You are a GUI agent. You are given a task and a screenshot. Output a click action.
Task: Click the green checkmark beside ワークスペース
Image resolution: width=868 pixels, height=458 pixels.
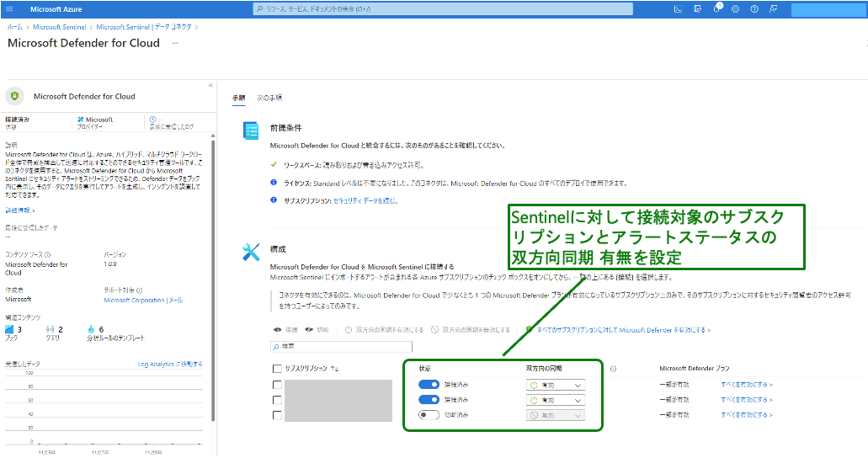[x=274, y=164]
